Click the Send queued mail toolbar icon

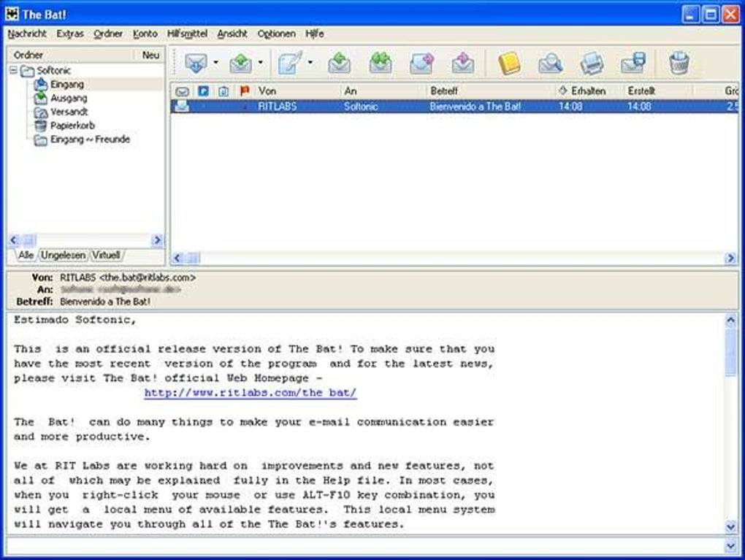[x=241, y=64]
